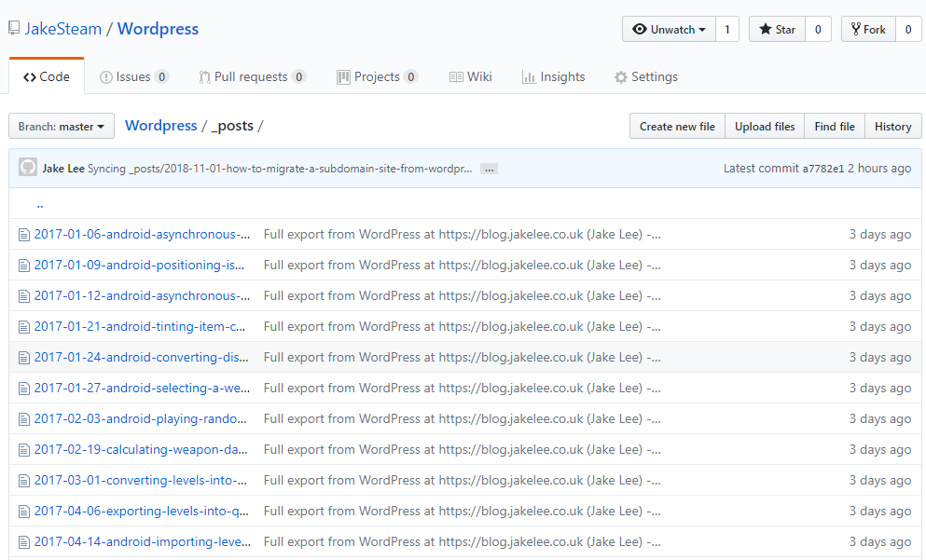Open the commit message in the 2017-04-14 row

(462, 541)
